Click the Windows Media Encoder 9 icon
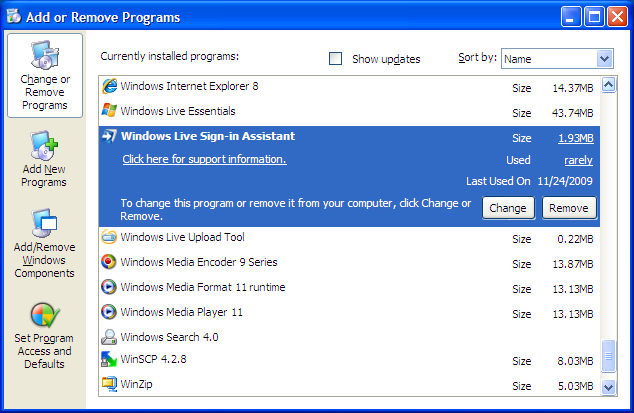The width and height of the screenshot is (634, 413). 109,263
